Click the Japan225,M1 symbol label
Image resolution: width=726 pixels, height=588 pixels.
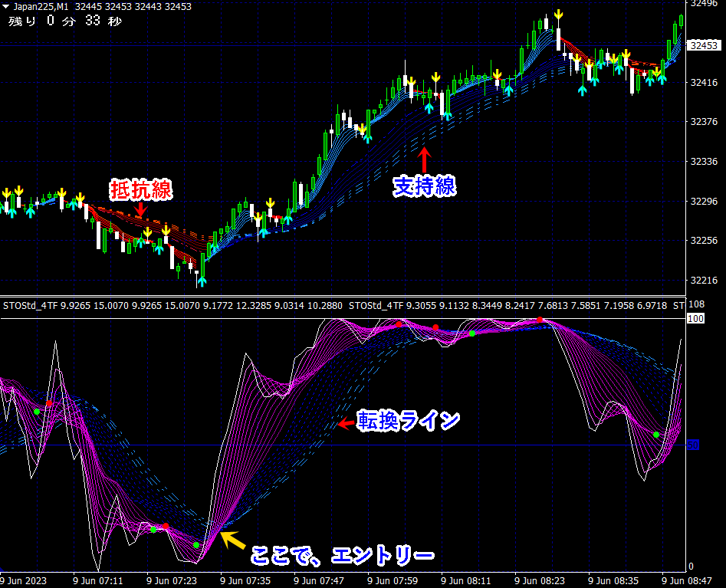(x=41, y=6)
